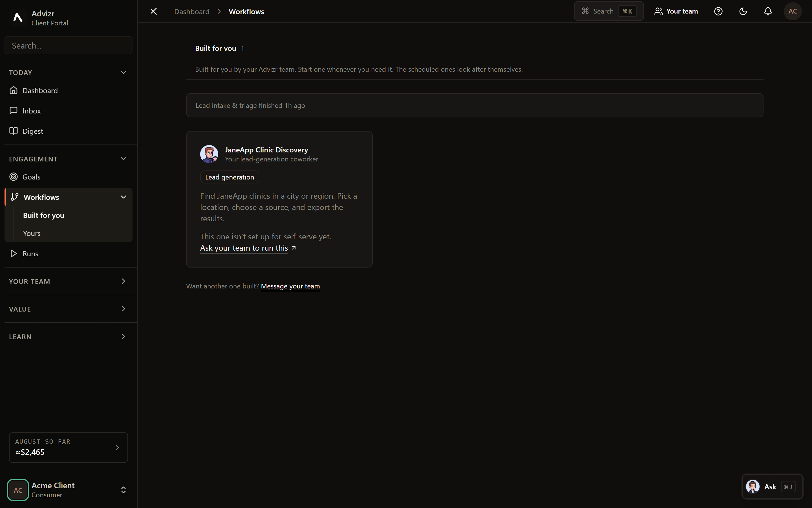
Task: Click the Ask button avatar icon
Action: click(x=753, y=487)
